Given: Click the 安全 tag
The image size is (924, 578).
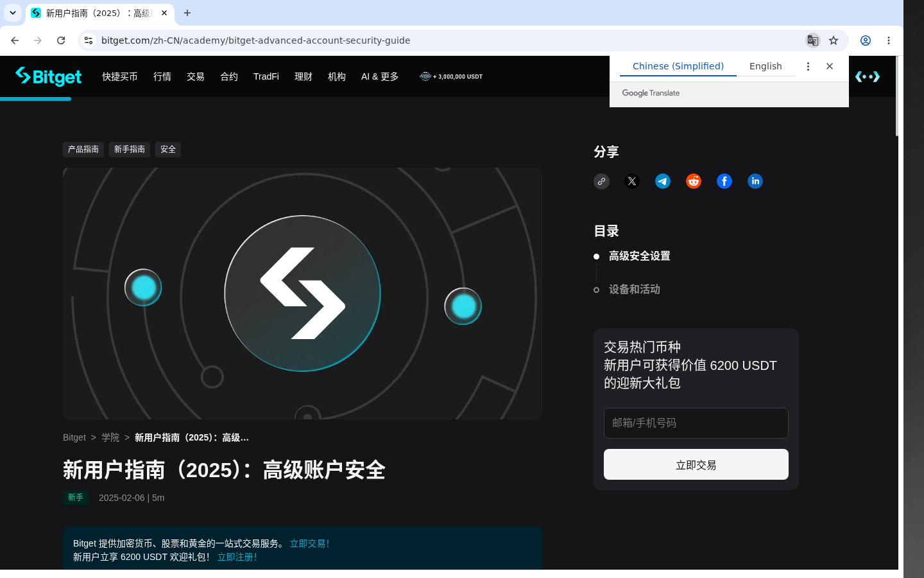Looking at the screenshot, I should tap(168, 150).
